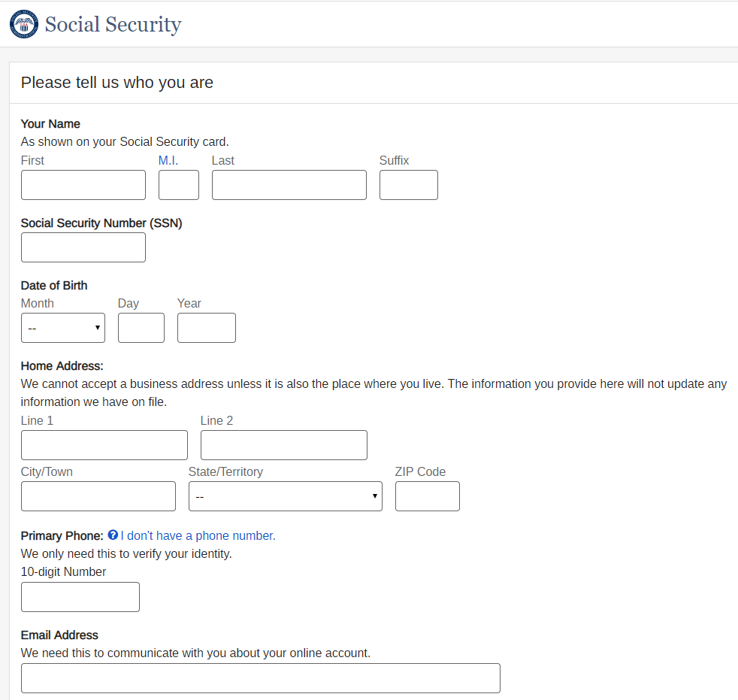Click the phone number help question icon
738x700 pixels.
(x=113, y=535)
